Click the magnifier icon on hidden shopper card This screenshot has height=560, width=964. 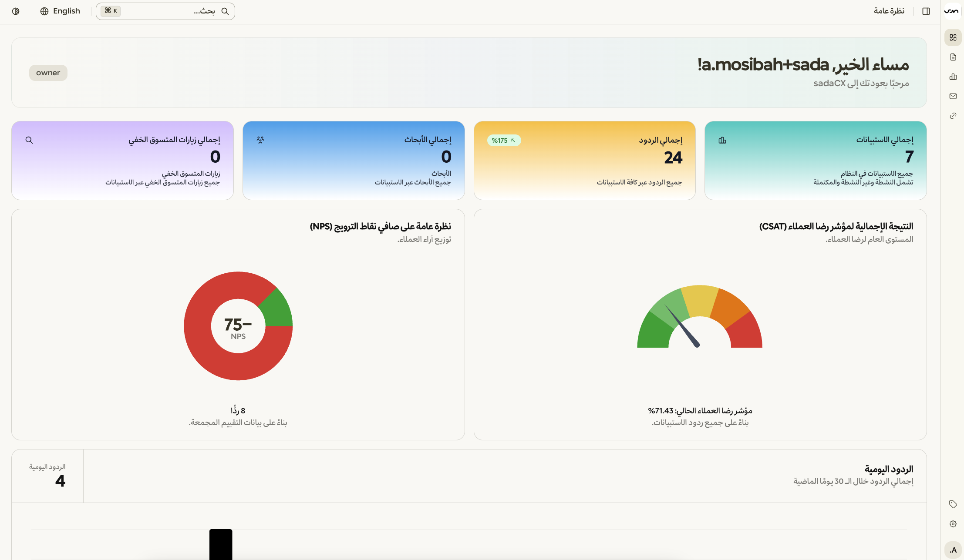29,140
